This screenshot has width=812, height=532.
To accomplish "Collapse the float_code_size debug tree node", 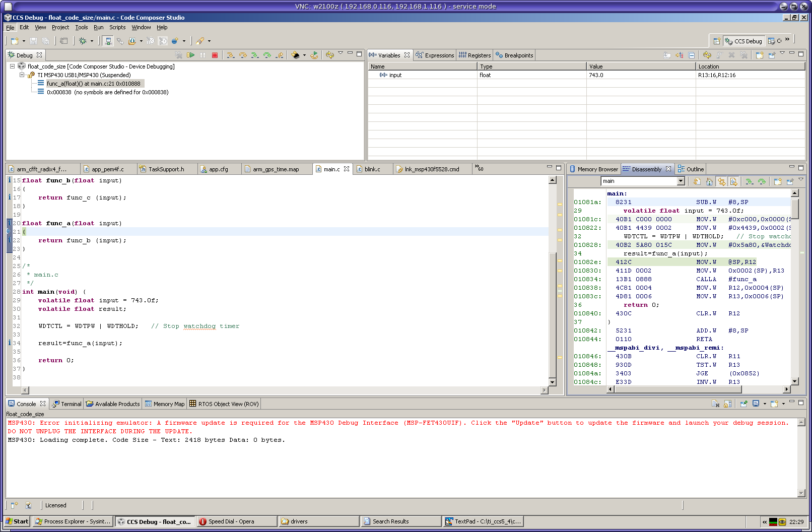I will (13, 66).
